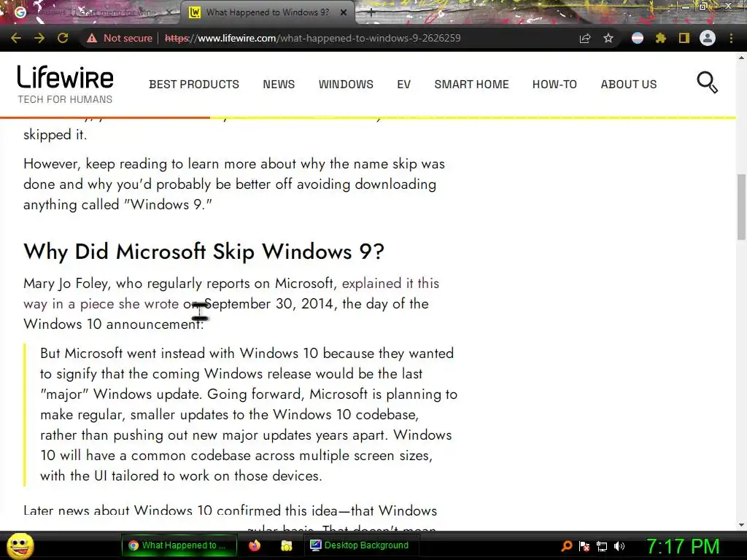
Task: Click the scrollbar up arrow
Action: (x=741, y=58)
